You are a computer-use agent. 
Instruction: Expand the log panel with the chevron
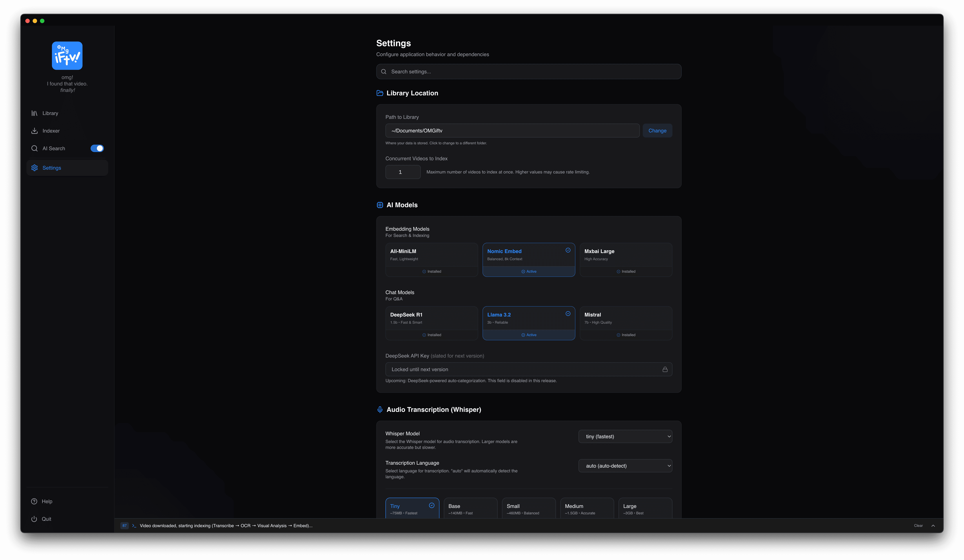click(933, 526)
